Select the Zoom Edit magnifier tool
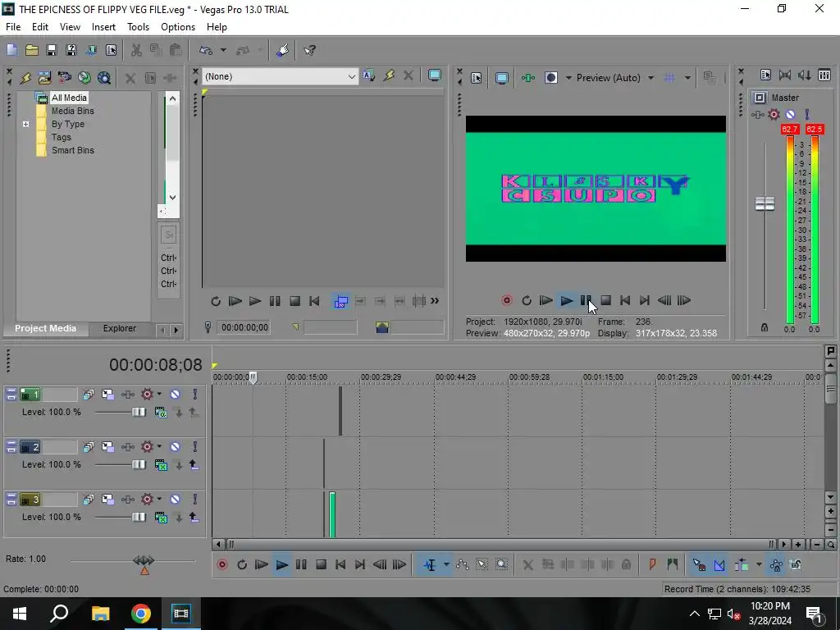This screenshot has width=840, height=630. pos(501,564)
